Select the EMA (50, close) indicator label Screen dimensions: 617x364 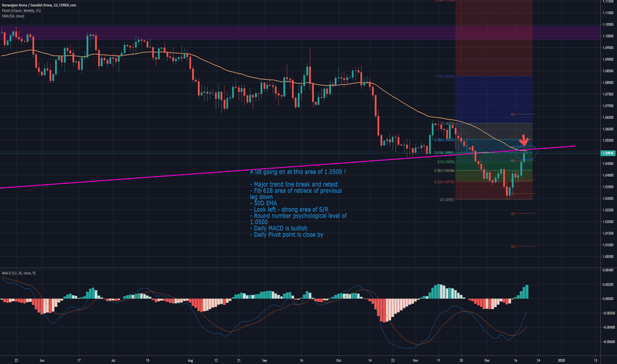(15, 17)
